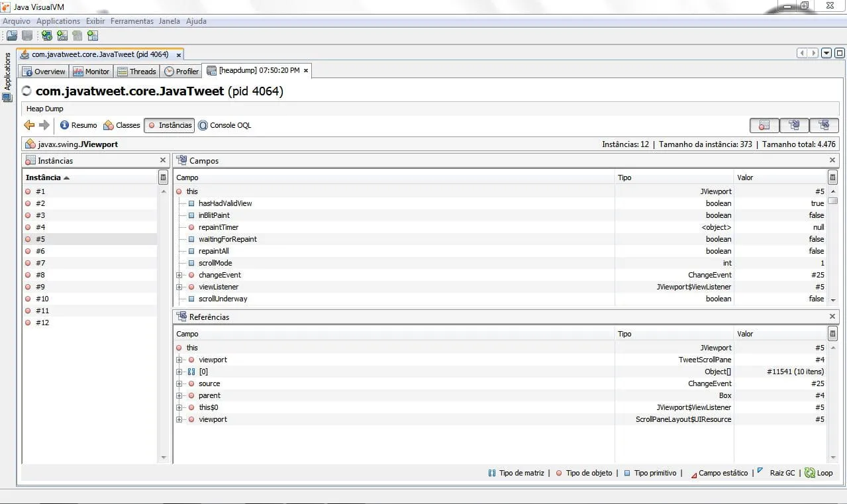Switch to the Overview tab

point(44,72)
